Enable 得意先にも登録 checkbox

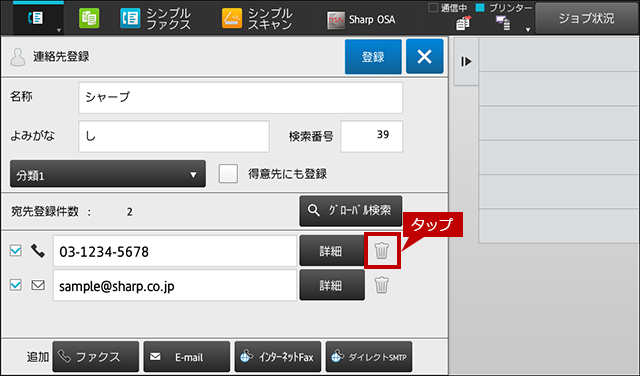(228, 174)
